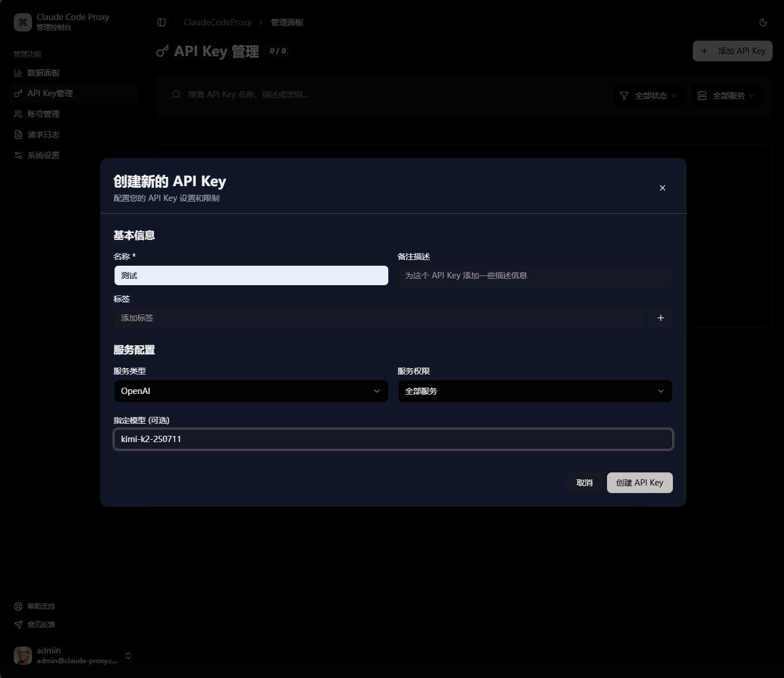Click the 创建新的 API Key dialog title
The width and height of the screenshot is (784, 678).
click(170, 182)
